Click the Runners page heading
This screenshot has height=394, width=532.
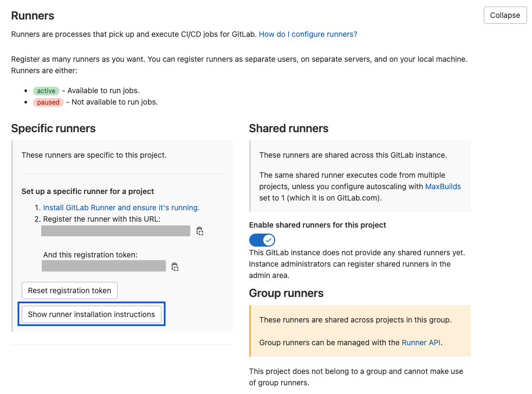coord(33,16)
